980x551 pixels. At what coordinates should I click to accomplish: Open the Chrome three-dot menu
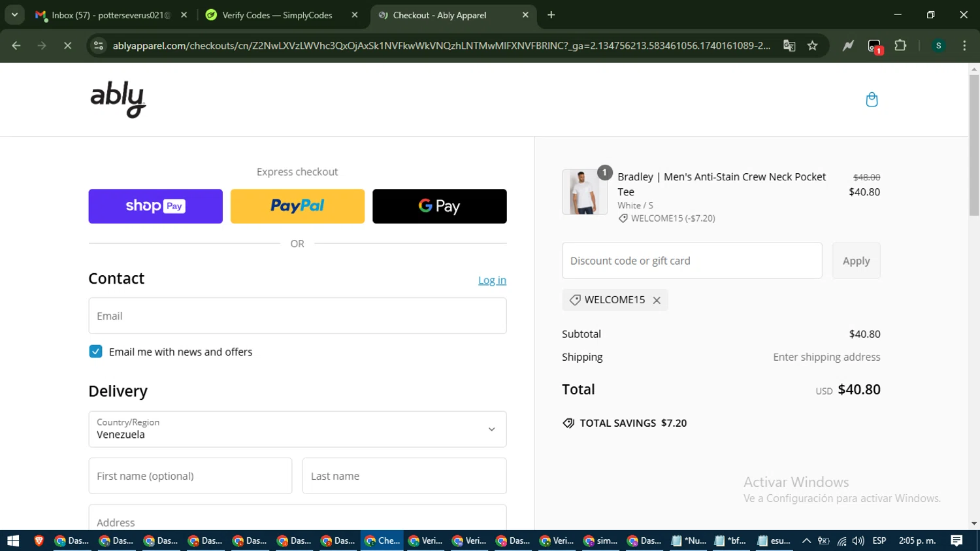pos(964,46)
